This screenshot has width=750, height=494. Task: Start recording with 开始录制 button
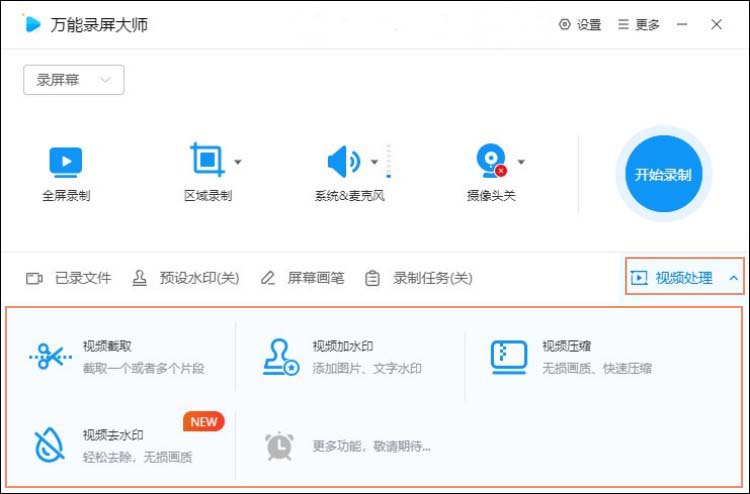[x=663, y=174]
